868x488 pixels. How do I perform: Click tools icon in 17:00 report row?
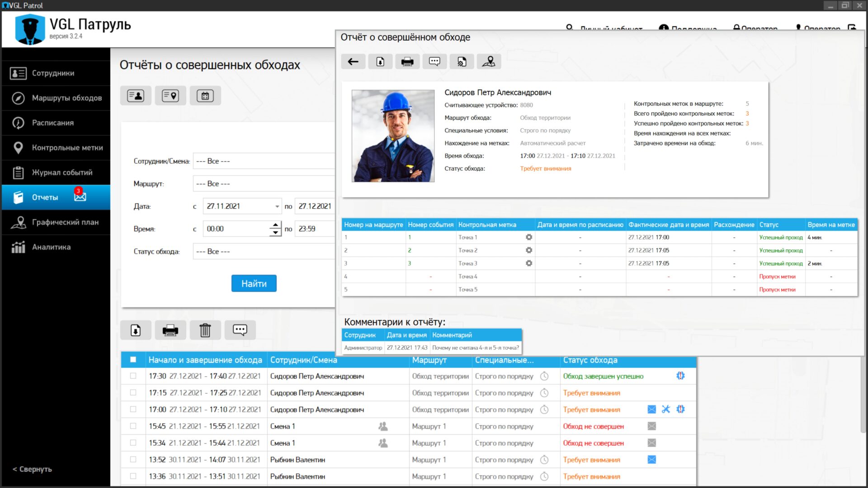coord(666,409)
